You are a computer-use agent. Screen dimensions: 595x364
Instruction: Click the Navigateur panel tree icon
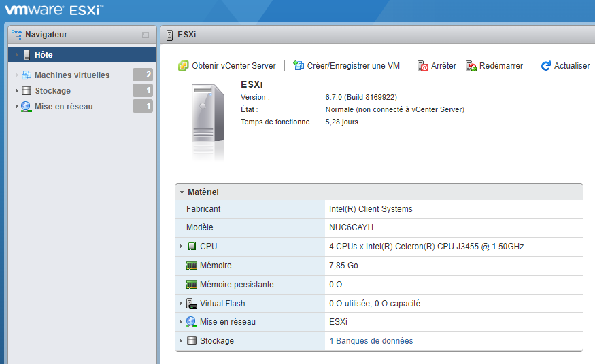click(17, 35)
